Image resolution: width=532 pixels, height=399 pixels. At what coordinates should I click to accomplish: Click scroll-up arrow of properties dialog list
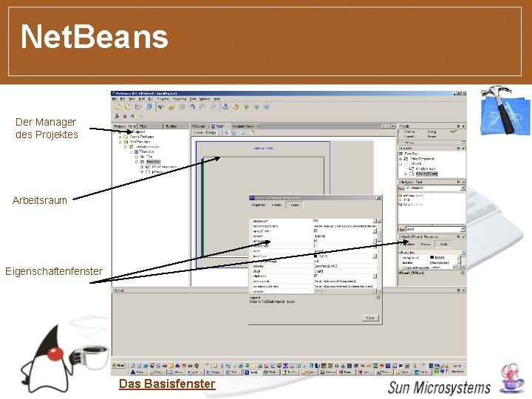379,221
